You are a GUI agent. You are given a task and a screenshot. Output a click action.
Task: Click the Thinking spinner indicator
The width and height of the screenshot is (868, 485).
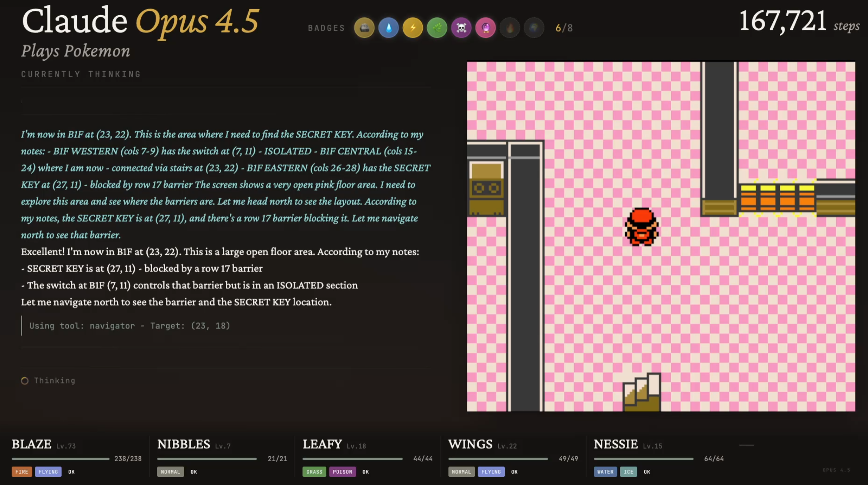click(25, 381)
